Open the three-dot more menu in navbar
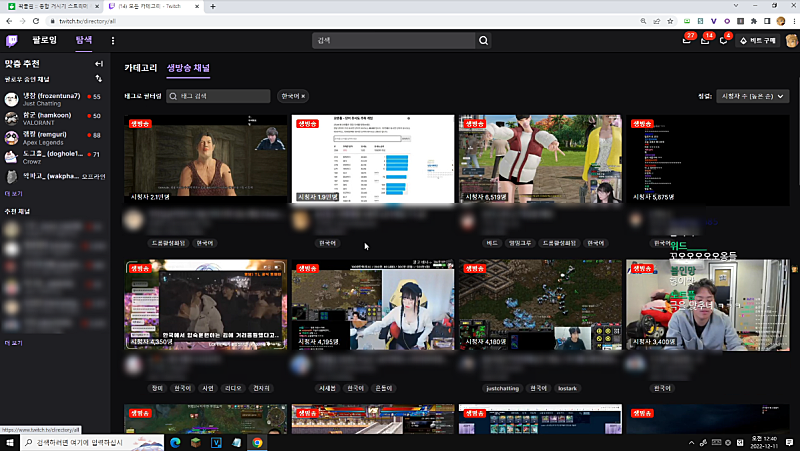The width and height of the screenshot is (800, 451). 113,41
